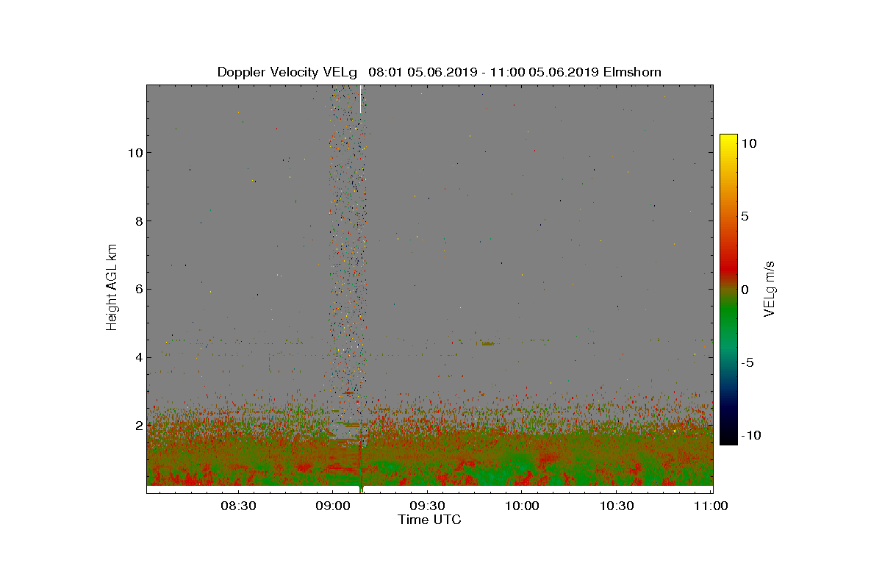Click the velocity color bar
This screenshot has width=882, height=588.
[728, 290]
